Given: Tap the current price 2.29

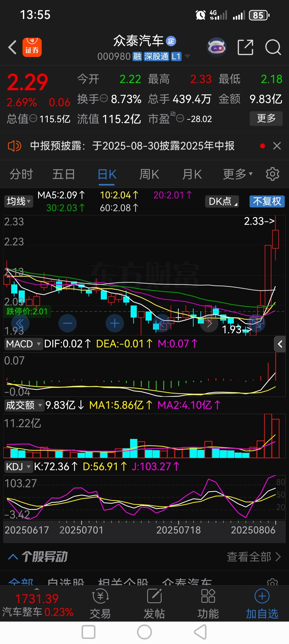Looking at the screenshot, I should (27, 82).
